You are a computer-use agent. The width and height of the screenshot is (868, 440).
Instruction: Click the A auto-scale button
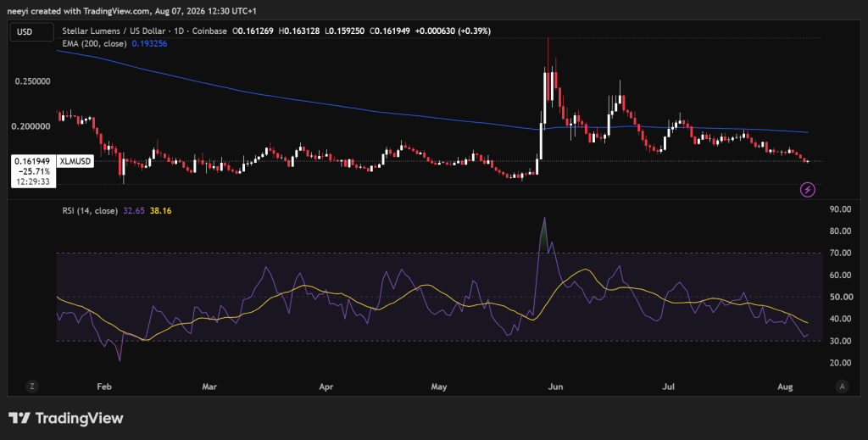[842, 387]
